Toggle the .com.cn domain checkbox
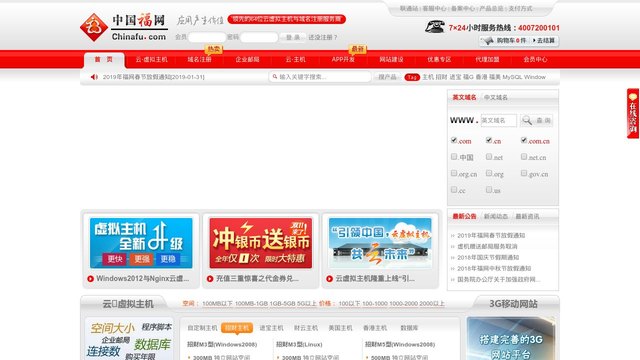 [x=524, y=140]
